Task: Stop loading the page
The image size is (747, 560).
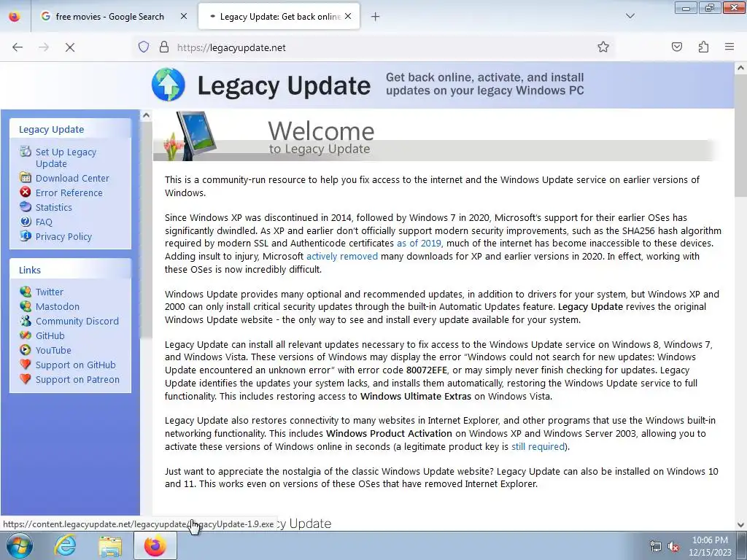Action: pos(70,47)
